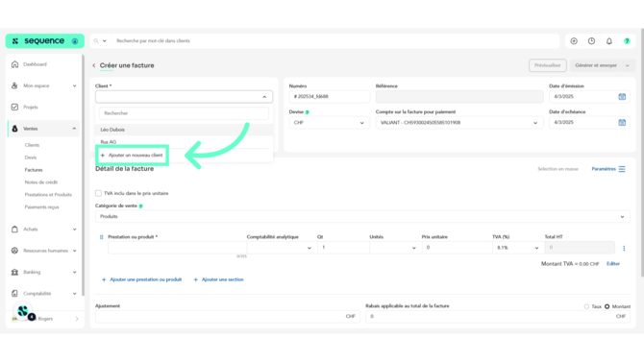This screenshot has height=362, width=644.
Task: Click the Sequence logo
Action: (44, 41)
